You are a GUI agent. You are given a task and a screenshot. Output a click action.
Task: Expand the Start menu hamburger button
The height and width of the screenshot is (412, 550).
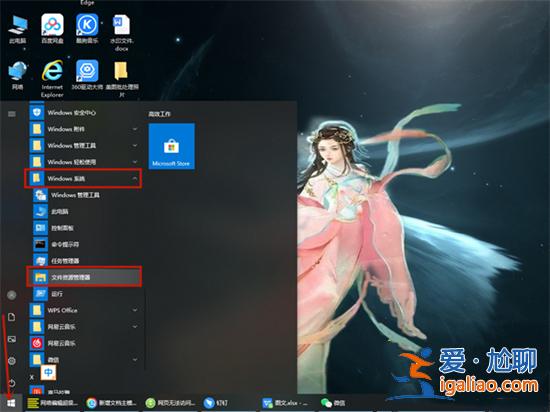coord(12,114)
